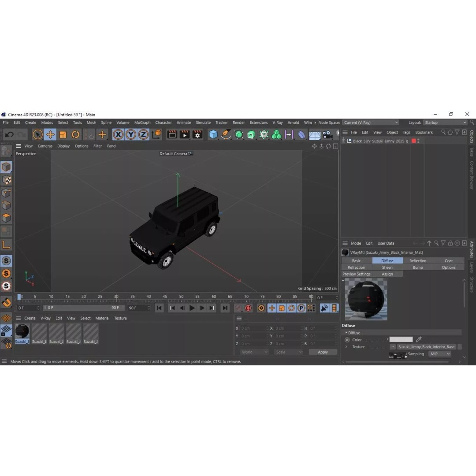Toggle Parameter keyframe recording P icon
This screenshot has height=476, width=476.
click(x=301, y=308)
